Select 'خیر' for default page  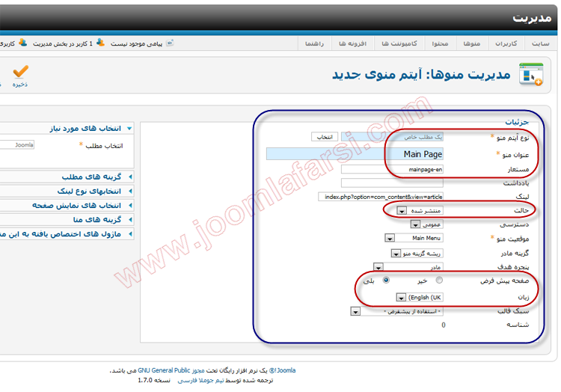click(x=439, y=280)
